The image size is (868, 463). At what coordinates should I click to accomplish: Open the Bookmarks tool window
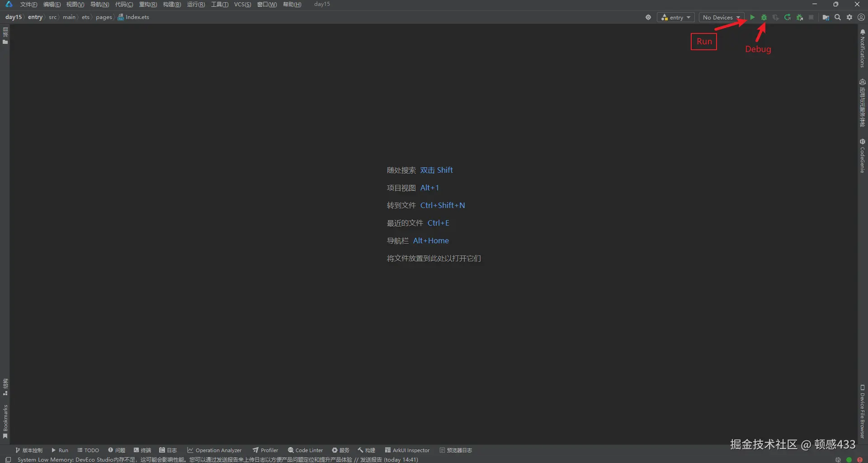[5, 421]
